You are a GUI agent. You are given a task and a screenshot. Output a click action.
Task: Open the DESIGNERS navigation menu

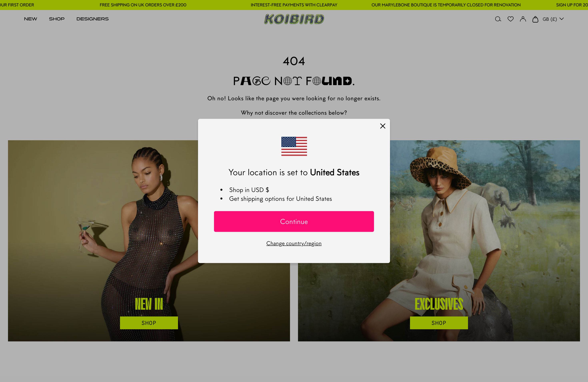pyautogui.click(x=92, y=19)
